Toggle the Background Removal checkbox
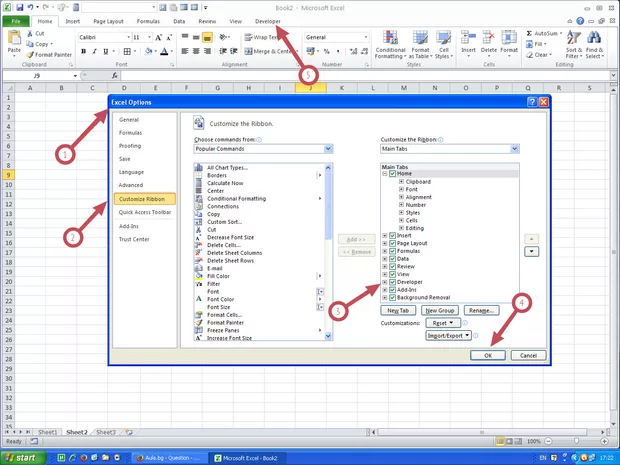This screenshot has width=620, height=465. pyautogui.click(x=392, y=298)
